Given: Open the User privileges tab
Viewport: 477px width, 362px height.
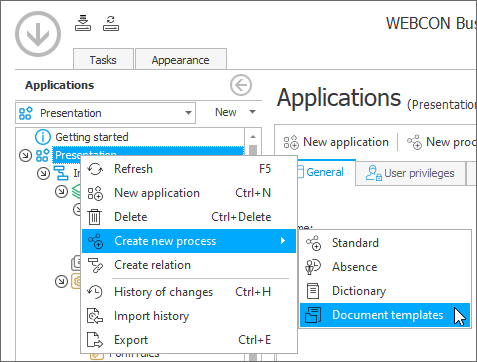Looking at the screenshot, I should (x=411, y=173).
